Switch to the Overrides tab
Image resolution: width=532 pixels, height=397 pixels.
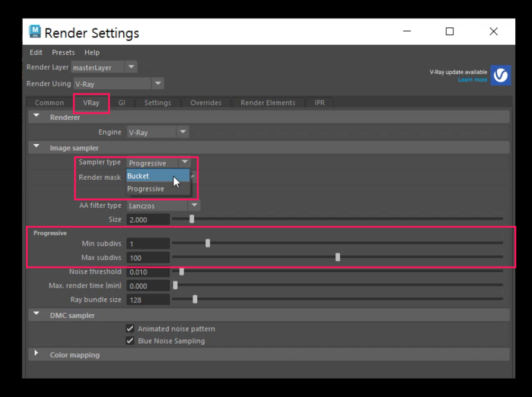point(206,103)
